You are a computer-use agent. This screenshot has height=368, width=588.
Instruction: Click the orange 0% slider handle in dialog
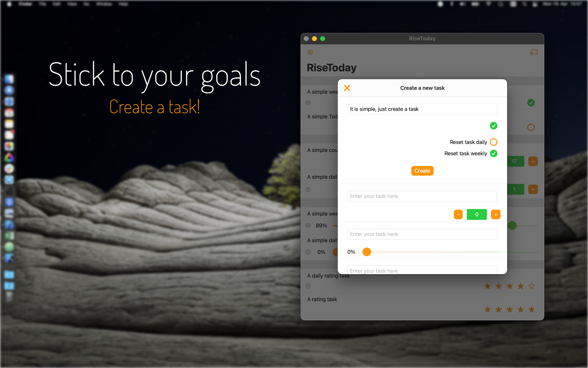[367, 252]
